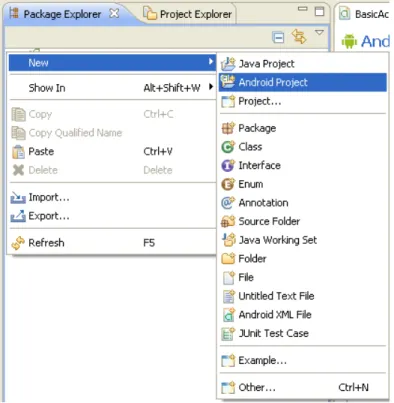Click the green Android robot icon
This screenshot has height=403, width=394.
tap(349, 41)
